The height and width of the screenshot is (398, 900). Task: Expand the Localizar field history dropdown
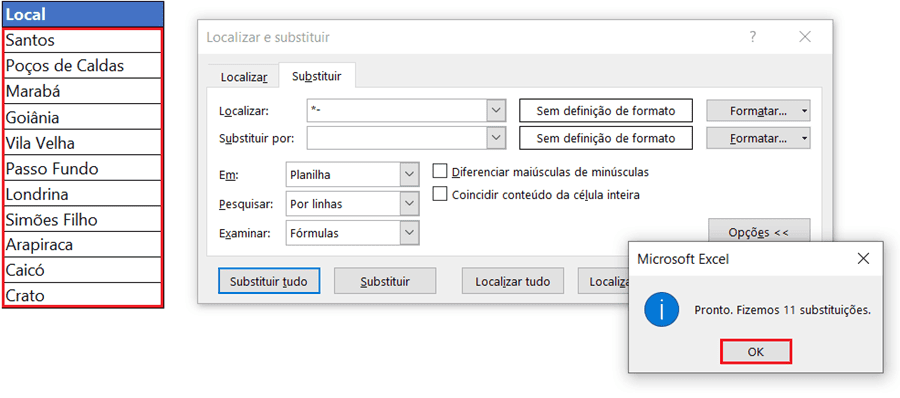(496, 111)
